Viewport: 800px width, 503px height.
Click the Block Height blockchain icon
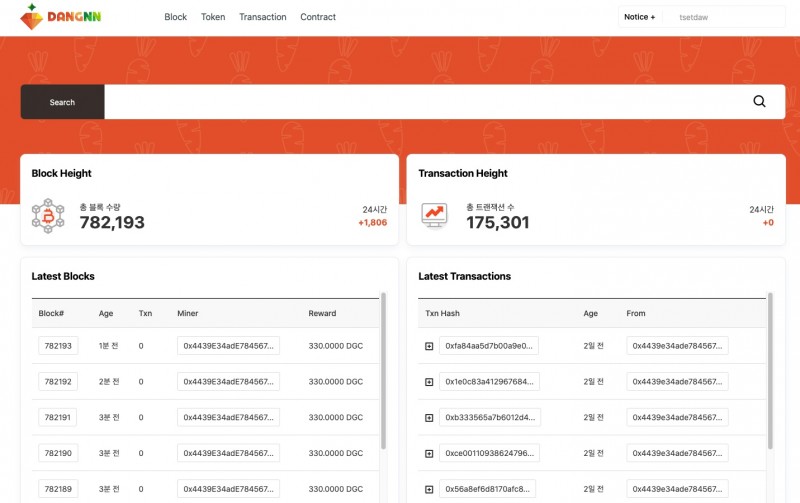[48, 215]
